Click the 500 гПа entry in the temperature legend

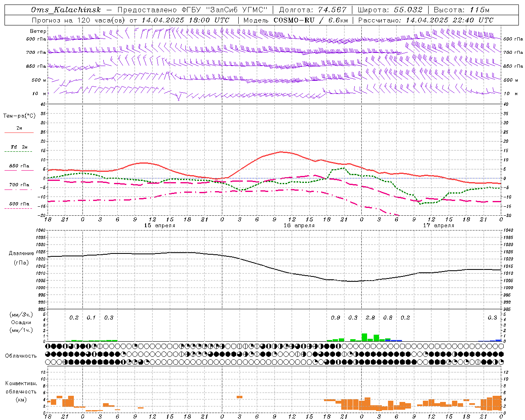19,204
